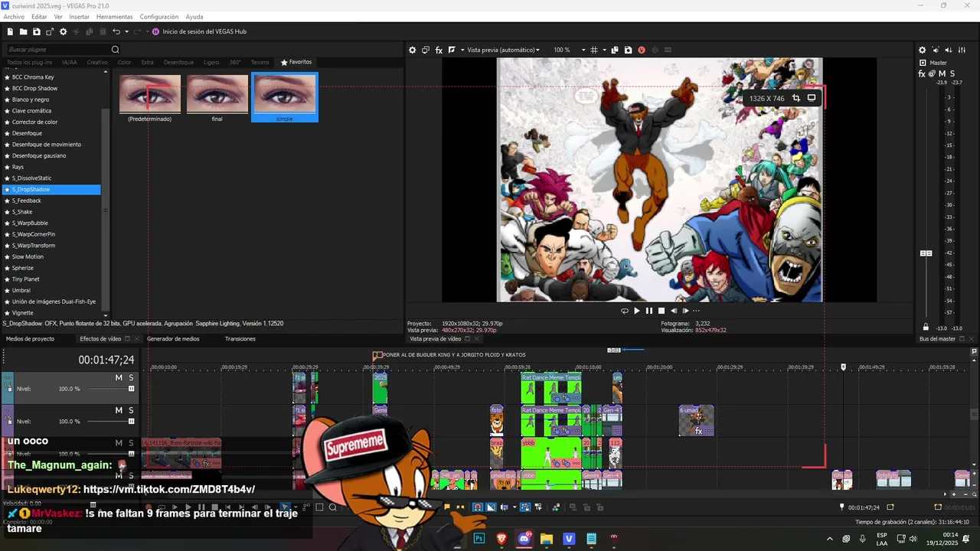Viewport: 980px width, 551px height.
Task: Undo the last action
Action: pos(116,31)
